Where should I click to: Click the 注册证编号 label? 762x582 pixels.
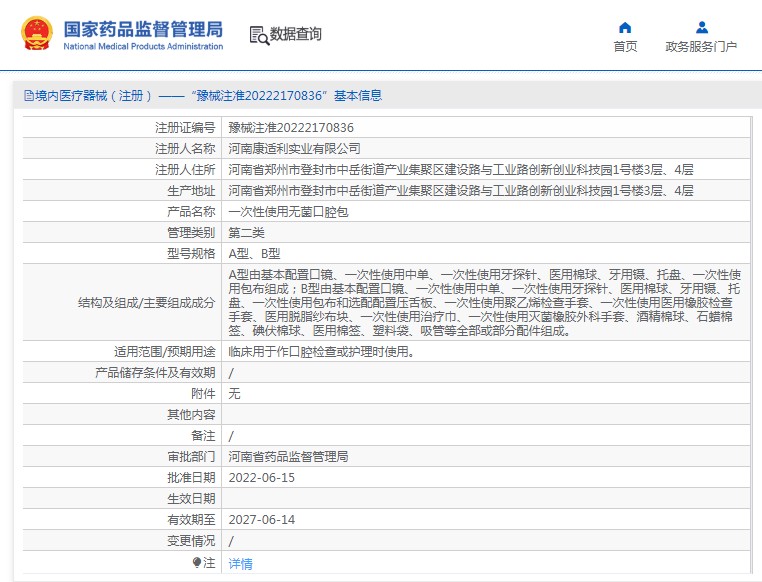[x=185, y=128]
